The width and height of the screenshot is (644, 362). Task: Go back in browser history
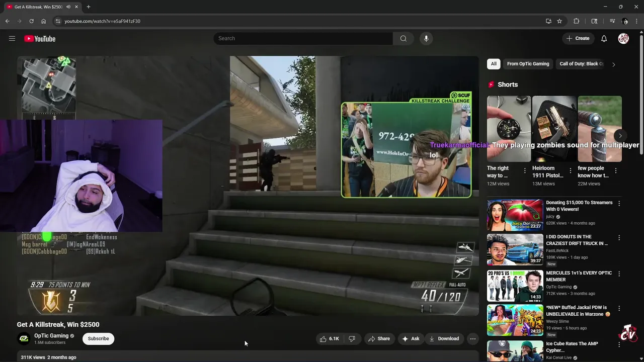(7, 21)
